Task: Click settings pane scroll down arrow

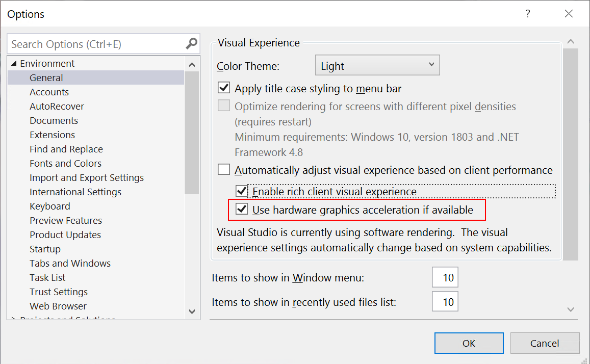Action: point(571,309)
